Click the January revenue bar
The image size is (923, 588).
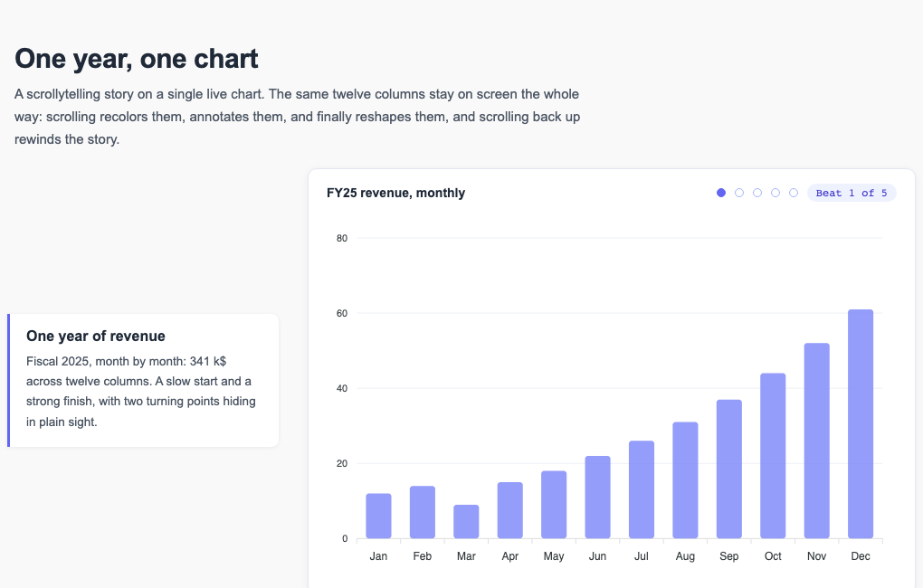[378, 517]
